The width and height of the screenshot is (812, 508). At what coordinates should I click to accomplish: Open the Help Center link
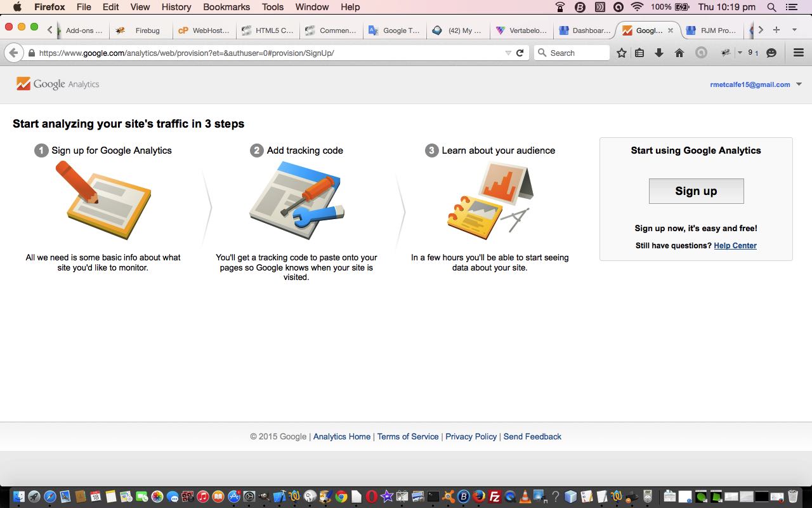pos(735,246)
